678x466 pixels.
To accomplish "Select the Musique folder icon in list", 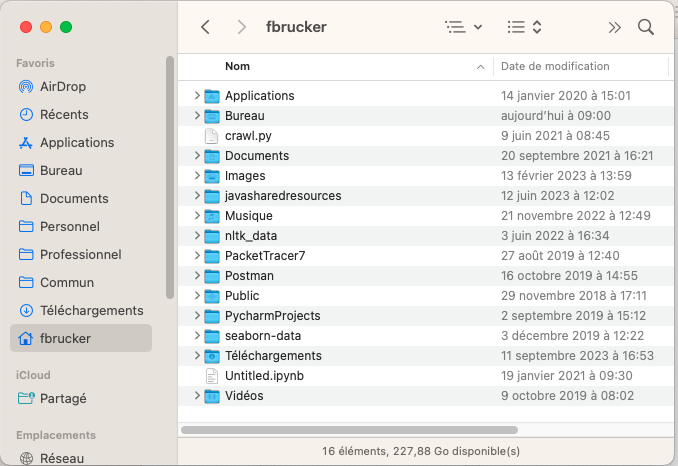I will 211,216.
